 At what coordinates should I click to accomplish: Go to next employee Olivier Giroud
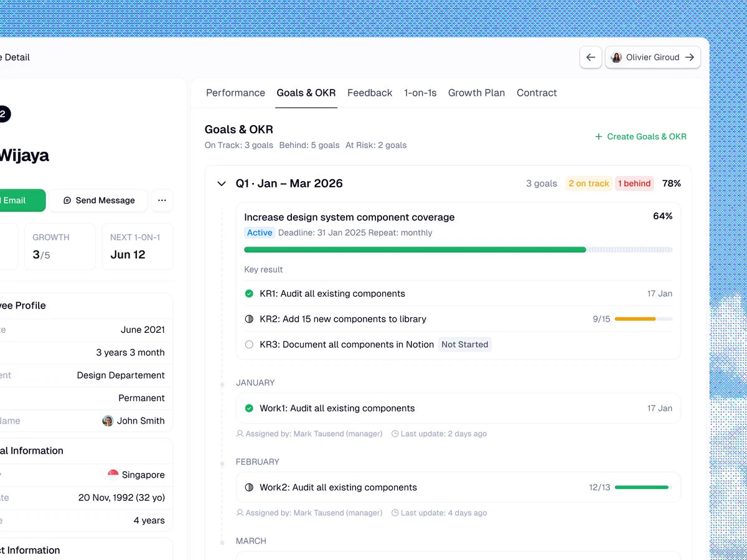pos(653,57)
